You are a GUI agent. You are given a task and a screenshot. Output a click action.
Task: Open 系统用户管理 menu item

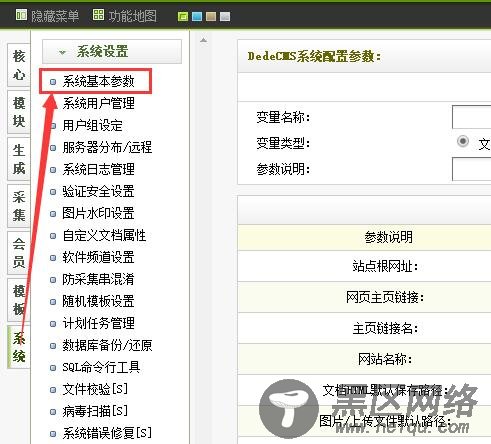coord(98,103)
